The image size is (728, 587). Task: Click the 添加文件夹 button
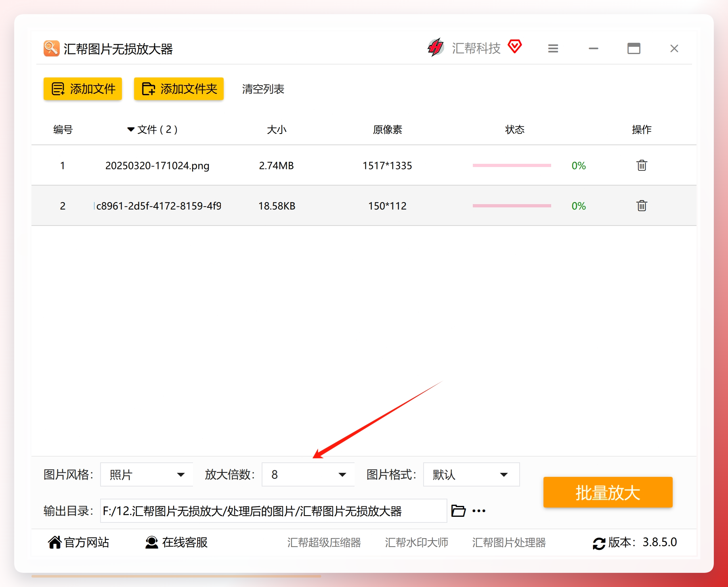click(179, 89)
